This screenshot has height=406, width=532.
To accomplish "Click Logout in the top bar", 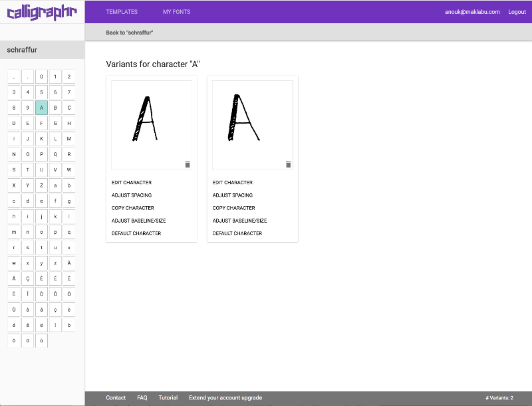I will tap(517, 12).
